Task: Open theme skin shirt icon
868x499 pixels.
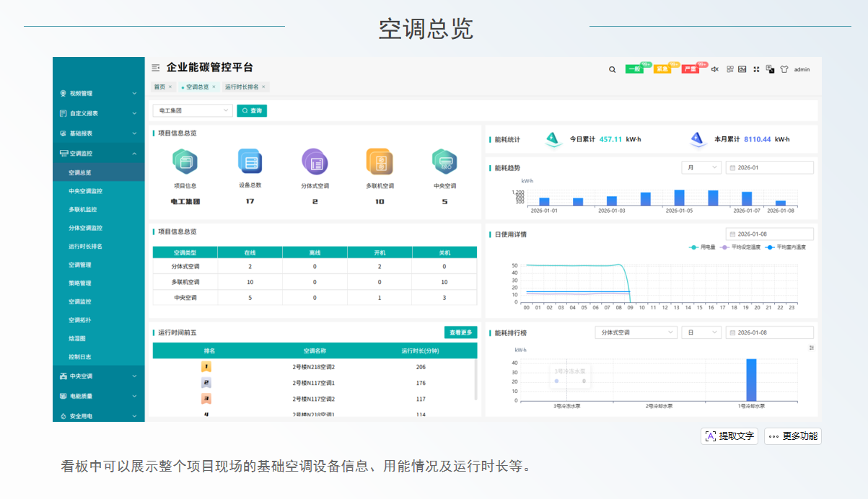Action: click(x=784, y=70)
